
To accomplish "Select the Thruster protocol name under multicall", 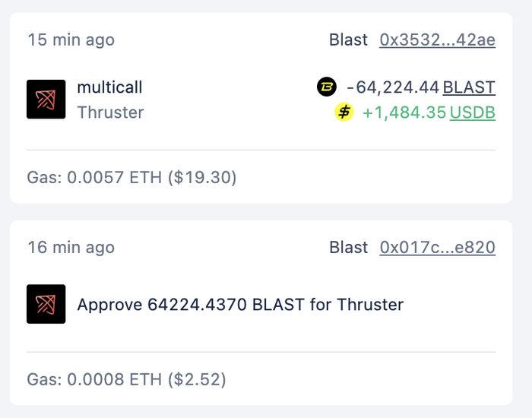I will click(110, 112).
